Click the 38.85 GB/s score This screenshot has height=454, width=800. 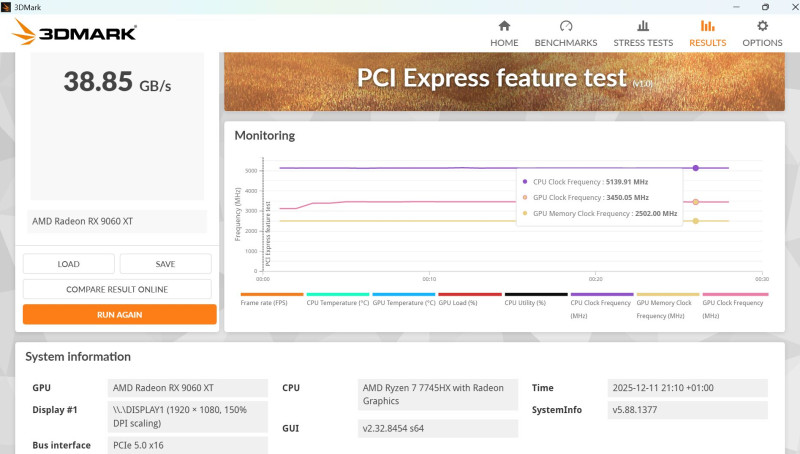[117, 82]
